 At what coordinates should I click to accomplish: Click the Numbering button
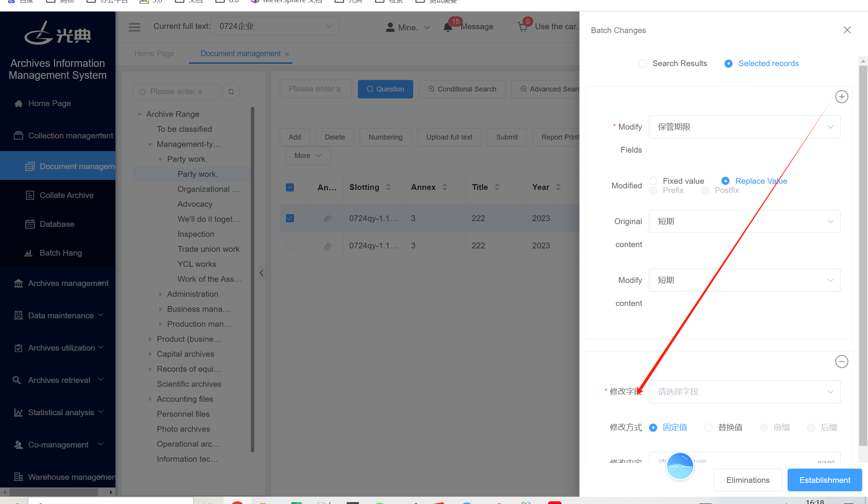coord(386,137)
